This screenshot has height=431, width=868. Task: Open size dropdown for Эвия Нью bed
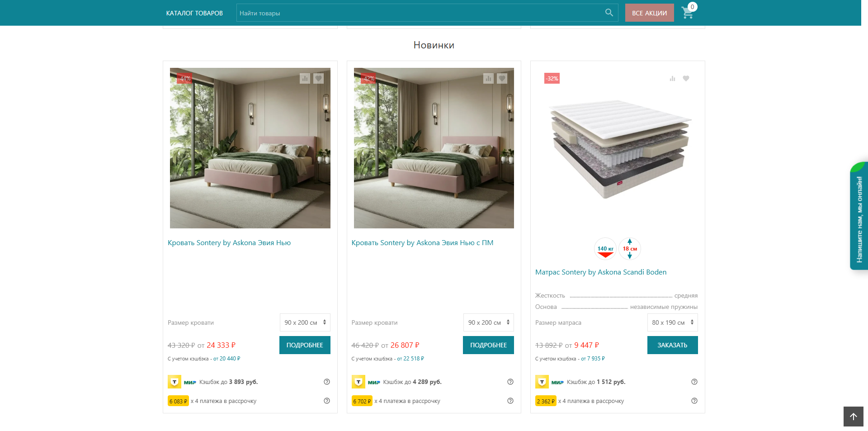(305, 322)
